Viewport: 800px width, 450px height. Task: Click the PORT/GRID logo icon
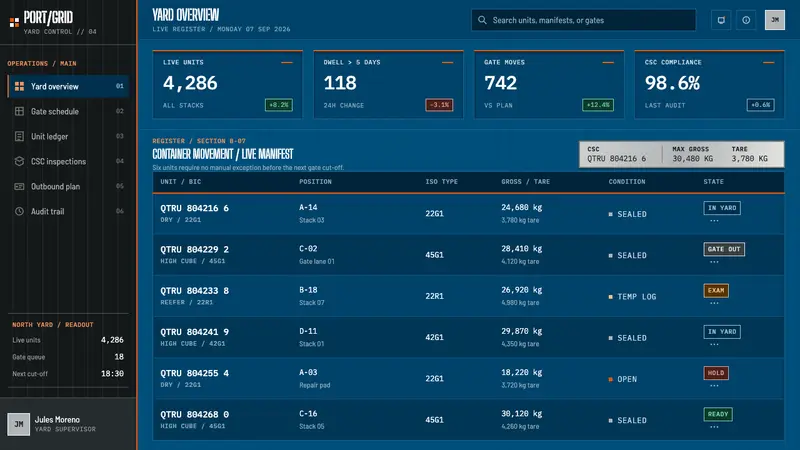(14, 22)
